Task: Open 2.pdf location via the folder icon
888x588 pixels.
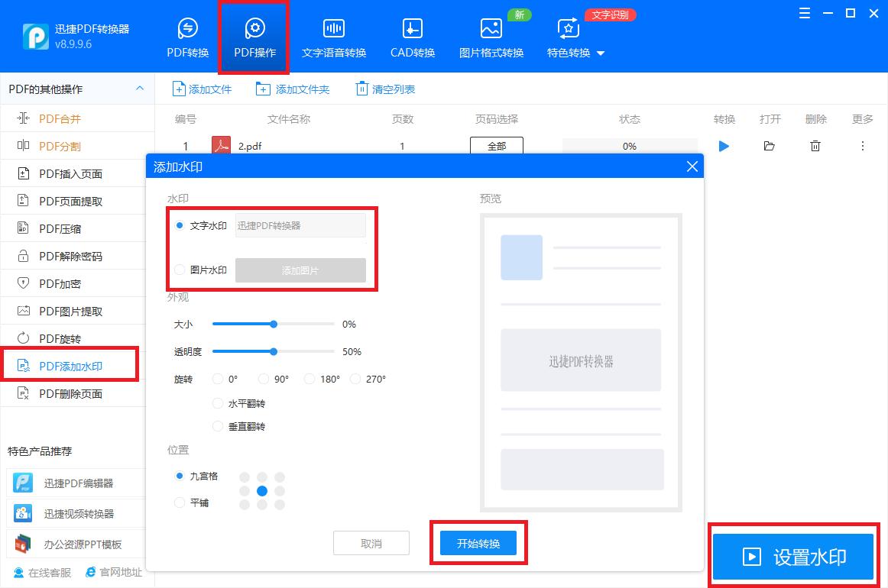Action: [x=770, y=146]
